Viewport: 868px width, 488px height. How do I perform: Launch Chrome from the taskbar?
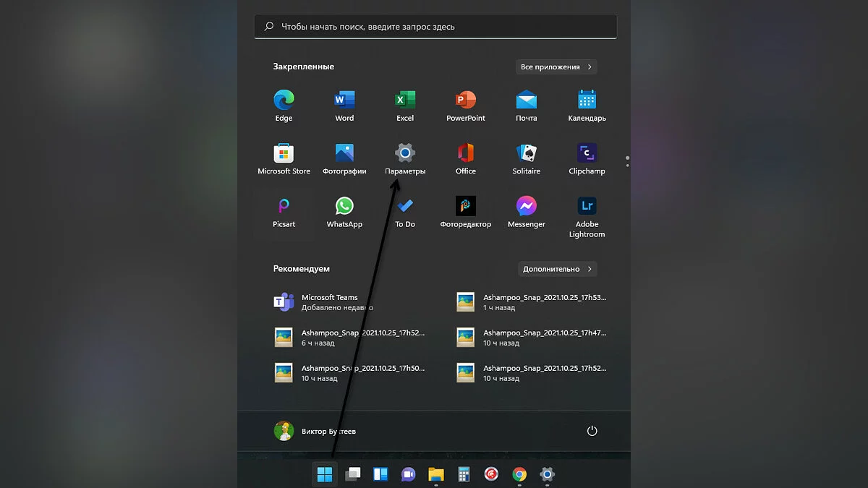pyautogui.click(x=519, y=474)
